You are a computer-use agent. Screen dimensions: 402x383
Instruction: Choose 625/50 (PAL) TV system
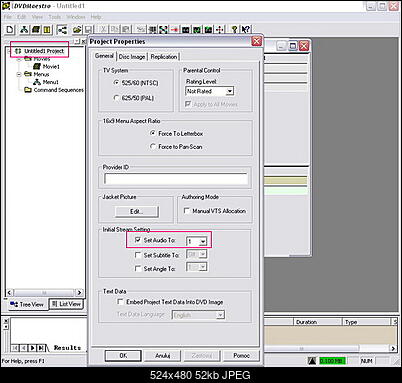click(116, 98)
